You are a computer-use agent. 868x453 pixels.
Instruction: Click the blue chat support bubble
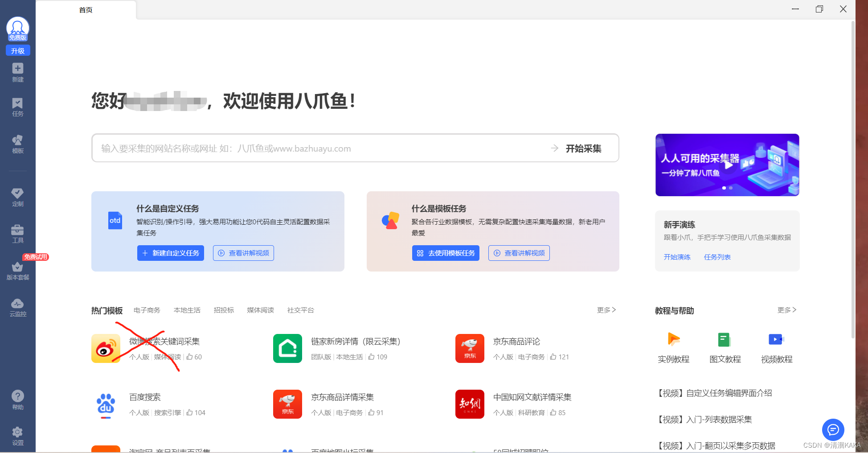click(x=833, y=430)
